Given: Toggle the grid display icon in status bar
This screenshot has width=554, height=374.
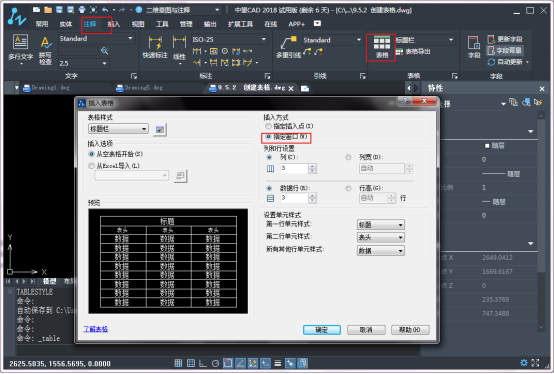Looking at the screenshot, I should pos(191,363).
